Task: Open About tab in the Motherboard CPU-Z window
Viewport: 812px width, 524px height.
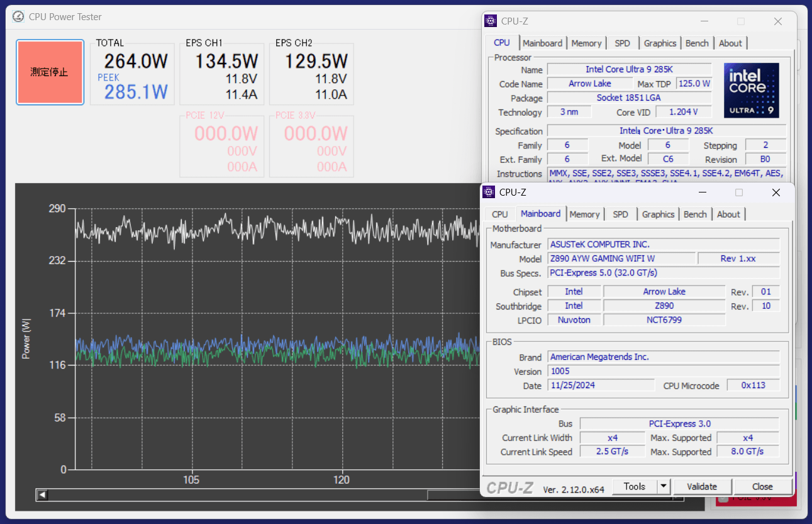Action: coord(728,215)
